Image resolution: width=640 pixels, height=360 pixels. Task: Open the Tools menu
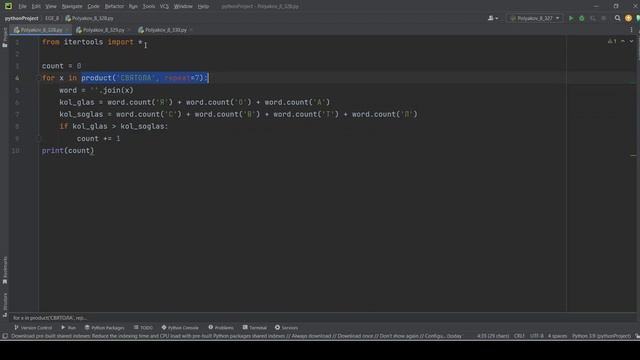[x=149, y=6]
